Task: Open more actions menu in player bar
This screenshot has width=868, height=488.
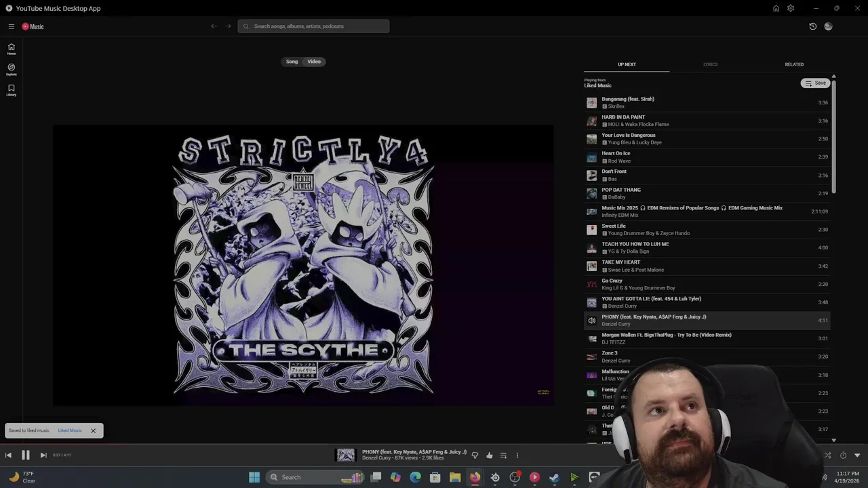Action: click(517, 455)
